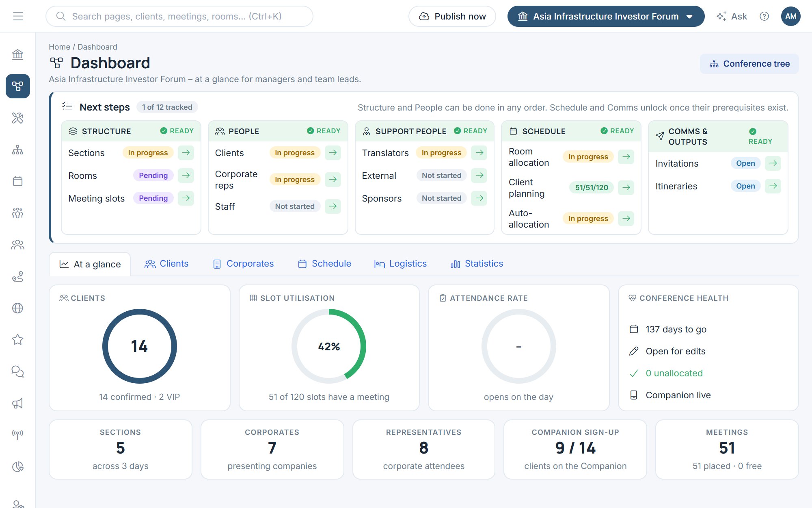Screen dimensions: 812x508
Task: Click the 42% slot utilisation gauge
Action: [329, 346]
